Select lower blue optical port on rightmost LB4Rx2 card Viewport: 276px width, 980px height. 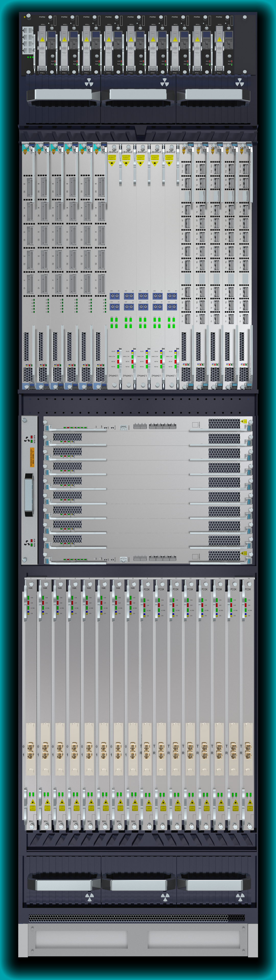click(172, 307)
